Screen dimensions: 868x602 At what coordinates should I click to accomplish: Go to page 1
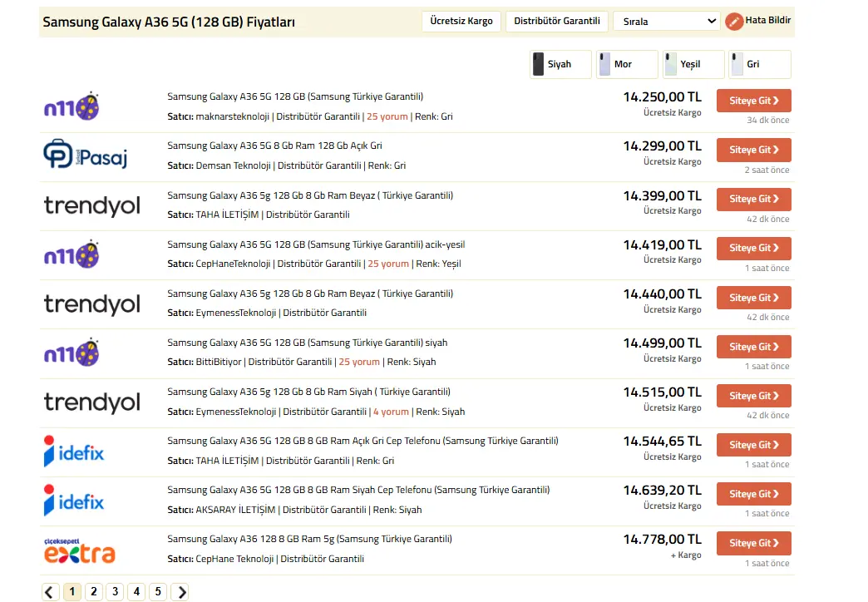tap(72, 592)
